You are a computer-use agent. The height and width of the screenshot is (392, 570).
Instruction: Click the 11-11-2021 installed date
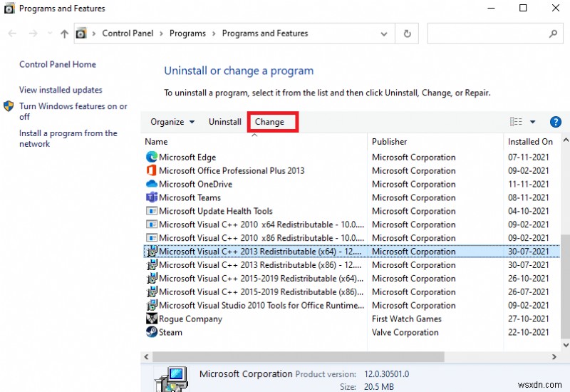tap(528, 184)
